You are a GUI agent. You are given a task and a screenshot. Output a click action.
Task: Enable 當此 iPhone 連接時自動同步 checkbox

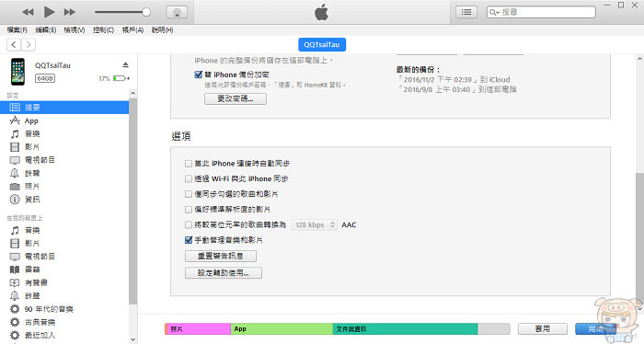(189, 164)
